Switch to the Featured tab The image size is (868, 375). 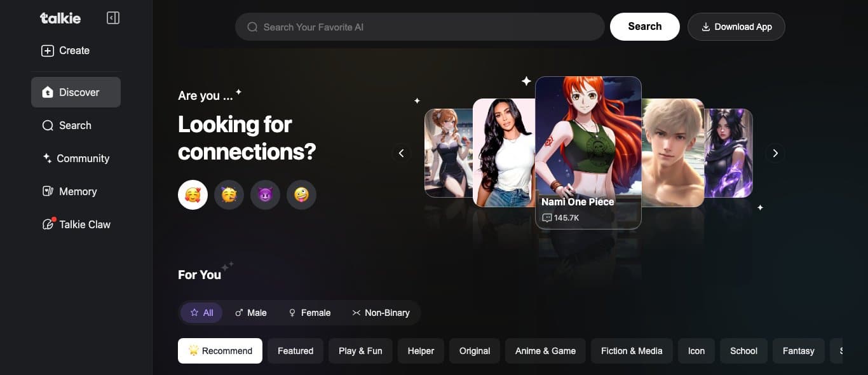[295, 351]
